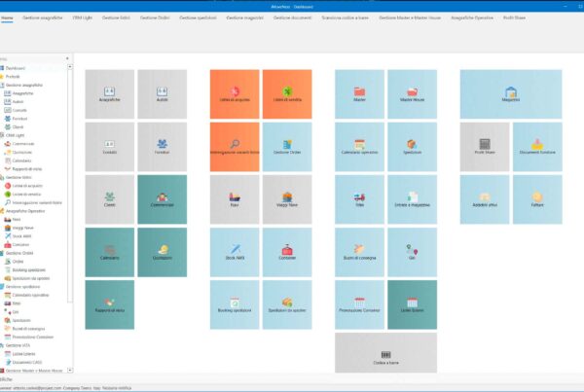Open the Fornitori dashboard tile
The width and height of the screenshot is (584, 392).
(x=162, y=147)
